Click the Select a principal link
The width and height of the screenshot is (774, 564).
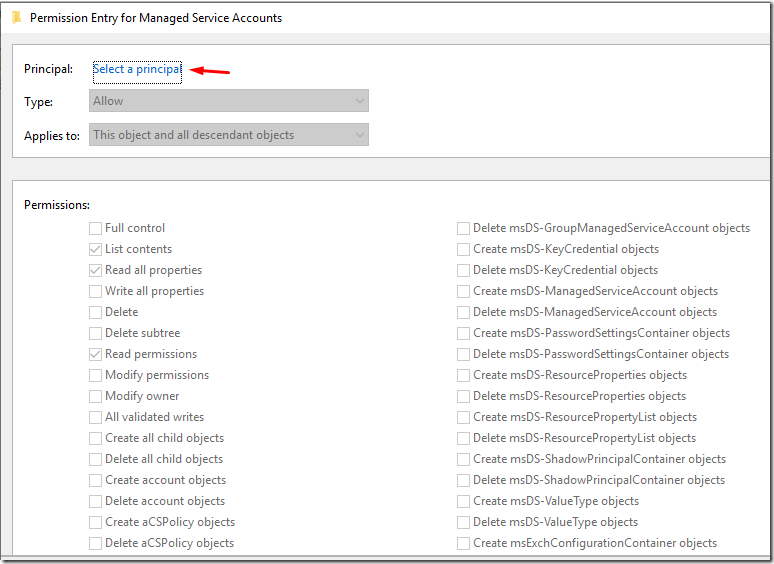(137, 69)
